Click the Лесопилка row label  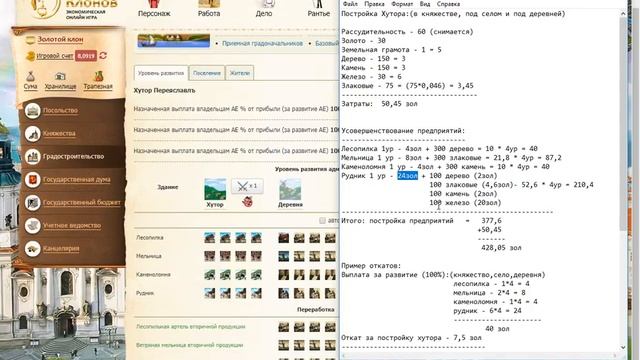(x=150, y=238)
